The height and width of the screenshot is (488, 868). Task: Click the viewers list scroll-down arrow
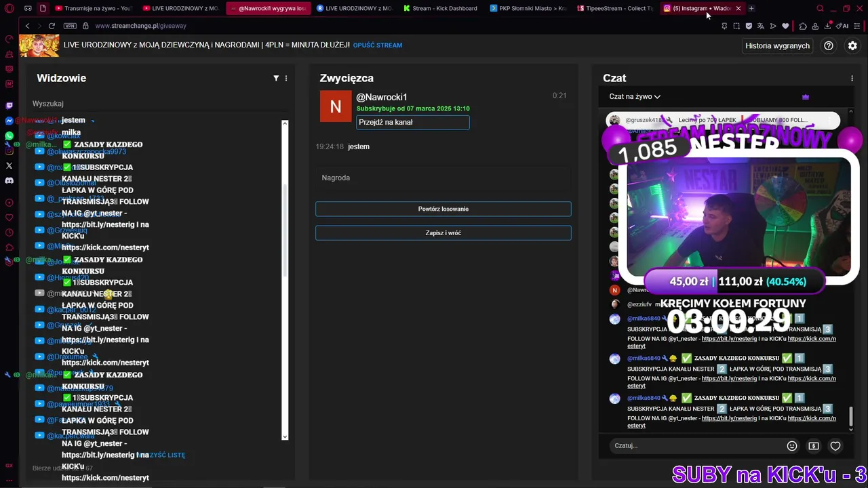pos(285,436)
